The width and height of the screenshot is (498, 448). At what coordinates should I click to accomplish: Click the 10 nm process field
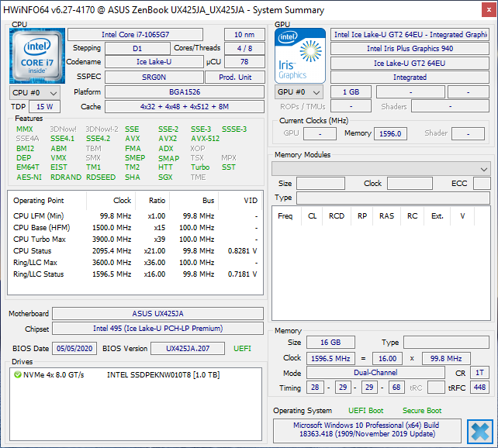click(244, 34)
